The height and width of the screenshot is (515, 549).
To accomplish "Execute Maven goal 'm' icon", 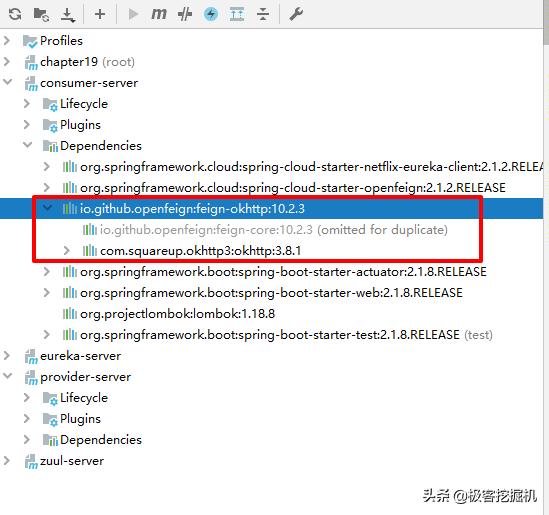I will point(159,14).
